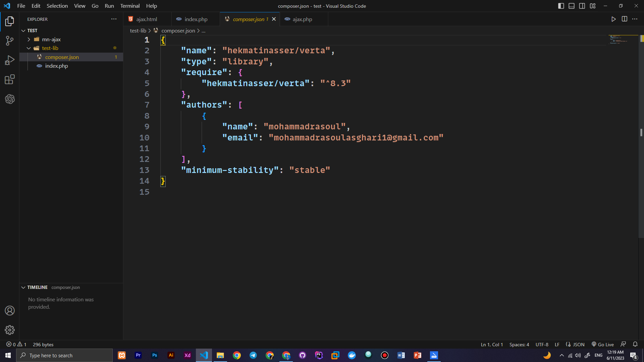
Task: Open Explorer Views and More Actions
Action: click(x=114, y=19)
